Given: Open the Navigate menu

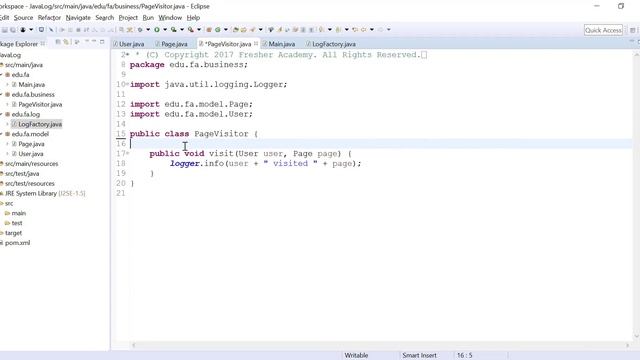Looking at the screenshot, I should pyautogui.click(x=78, y=18).
